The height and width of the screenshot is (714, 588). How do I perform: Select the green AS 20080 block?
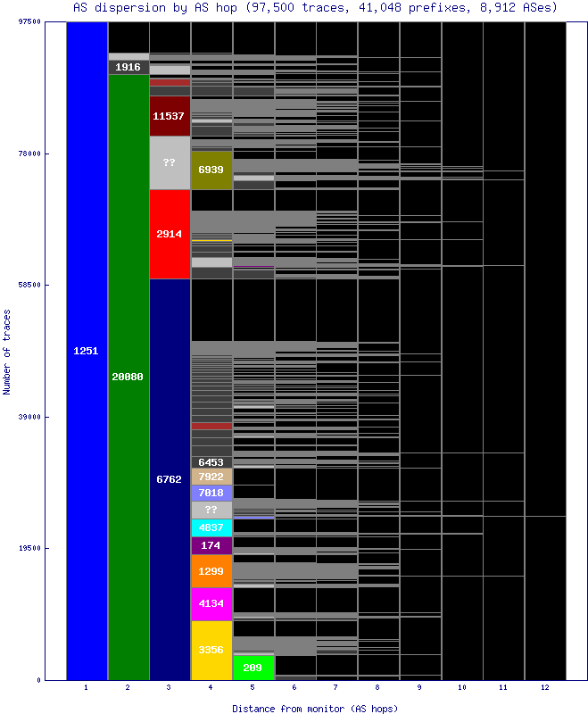[128, 377]
